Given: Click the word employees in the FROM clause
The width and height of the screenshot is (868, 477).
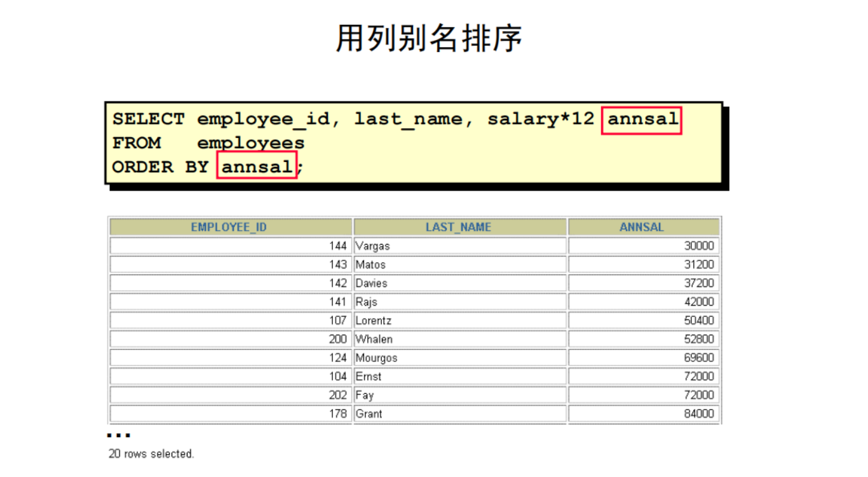Looking at the screenshot, I should pos(250,144).
